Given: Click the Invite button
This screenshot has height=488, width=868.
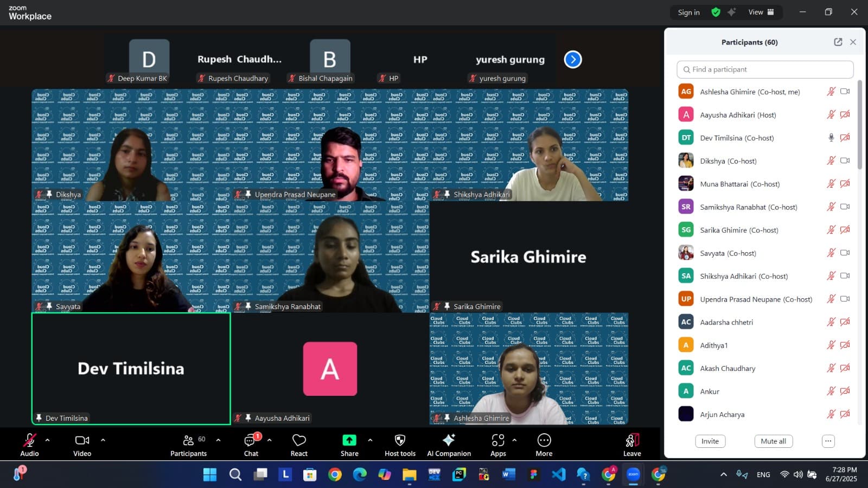Looking at the screenshot, I should (x=710, y=441).
